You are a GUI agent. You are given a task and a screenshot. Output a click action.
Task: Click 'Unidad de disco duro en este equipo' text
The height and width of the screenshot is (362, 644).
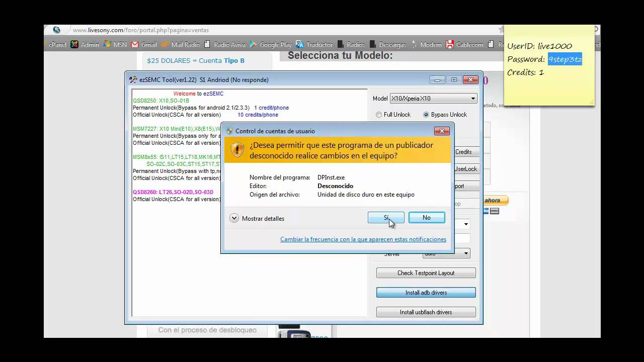click(x=366, y=195)
